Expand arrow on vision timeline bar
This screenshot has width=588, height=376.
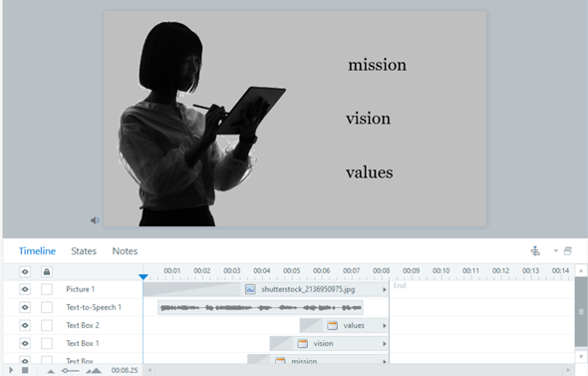[385, 344]
